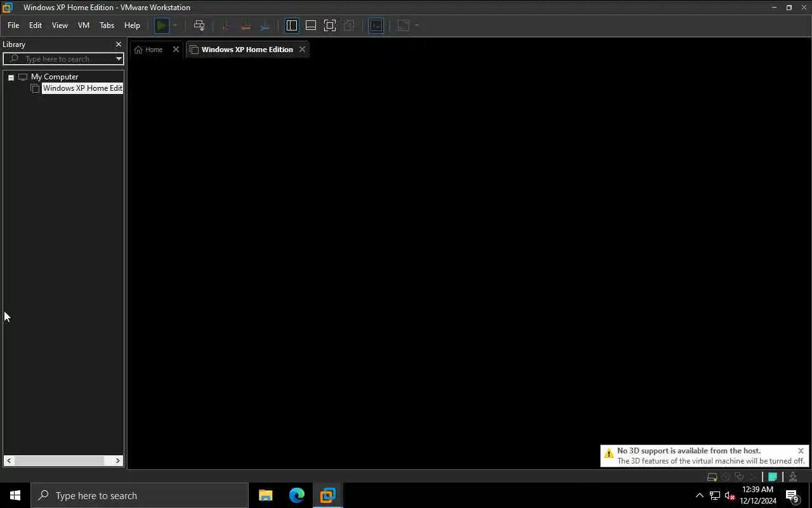Open the Windows notification center

tap(792, 495)
